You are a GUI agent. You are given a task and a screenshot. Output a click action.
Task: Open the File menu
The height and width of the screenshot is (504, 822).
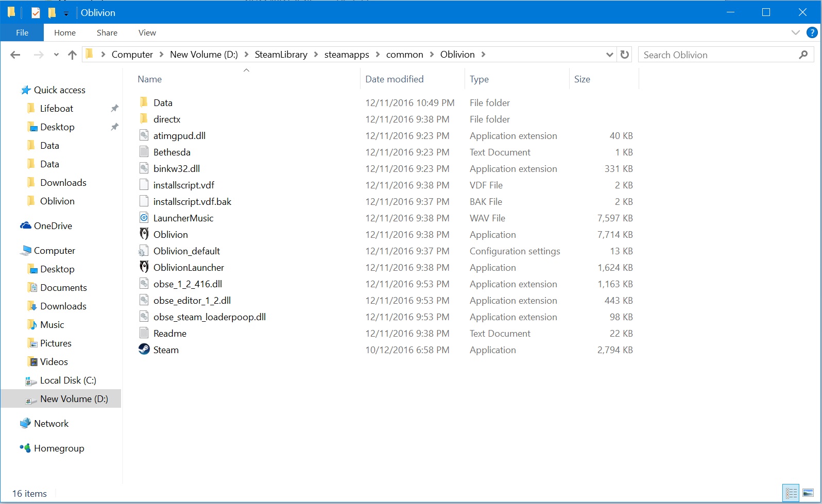point(22,32)
